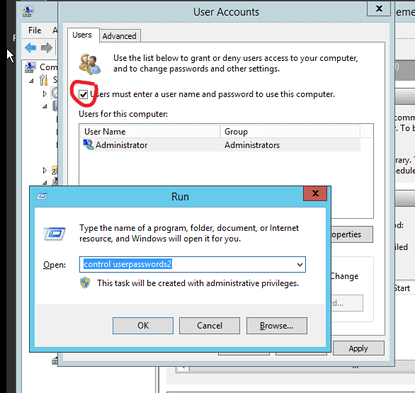Viewport: 415px width, 393px height.
Task: Click the user accounts keys icon
Action: tap(90, 64)
